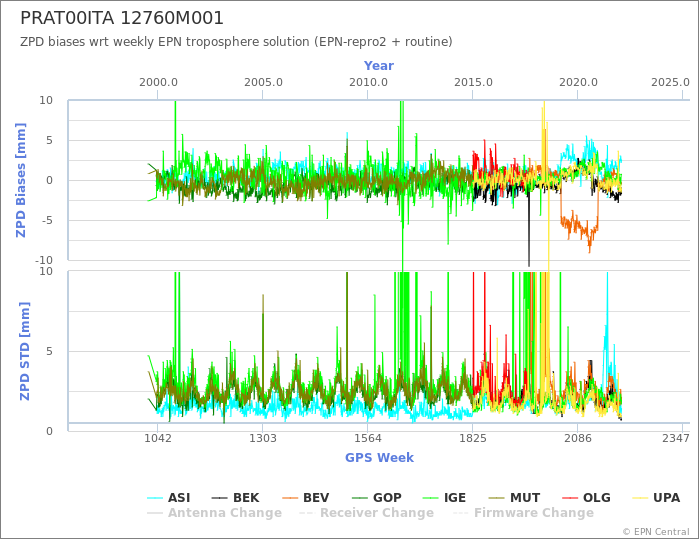This screenshot has height=540, width=700.
Task: Click the 2015.0 year tick label
Action: point(473,83)
